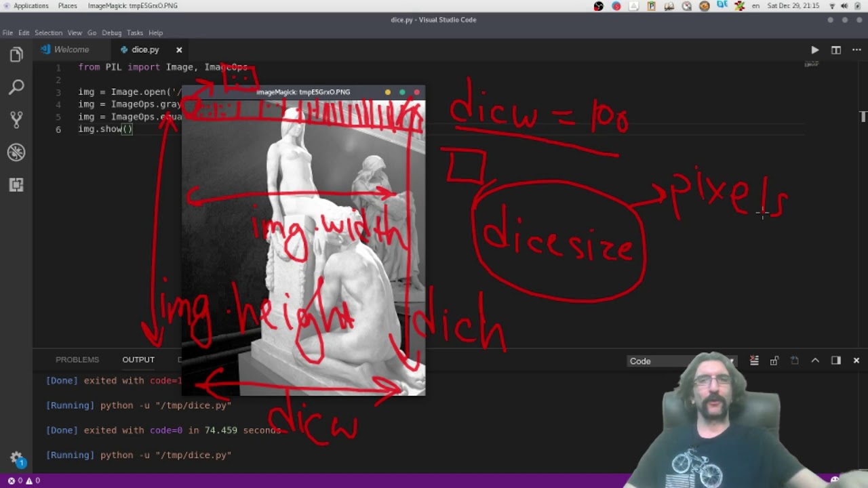Open the Applications menu in the top panel
Image resolution: width=868 pixels, height=488 pixels.
point(25,5)
